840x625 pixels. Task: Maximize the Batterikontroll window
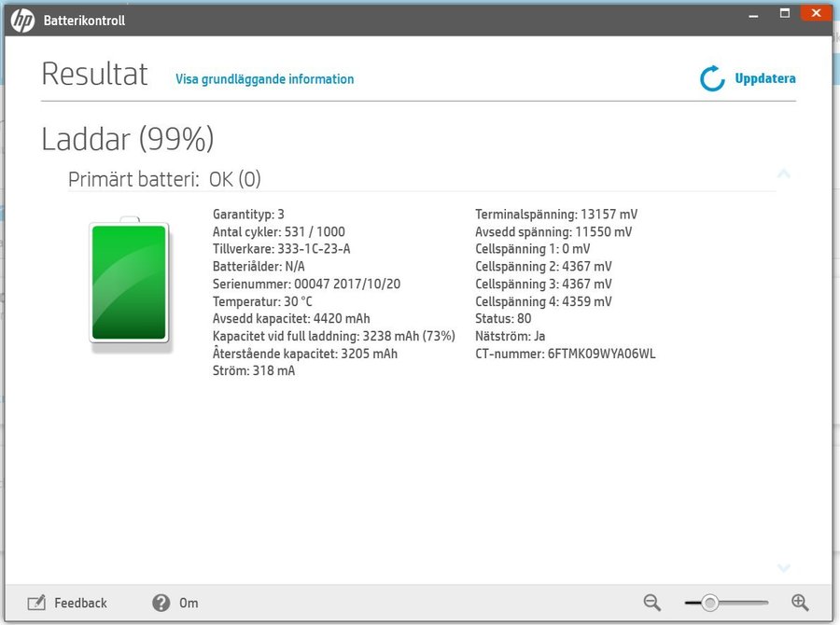[x=785, y=13]
